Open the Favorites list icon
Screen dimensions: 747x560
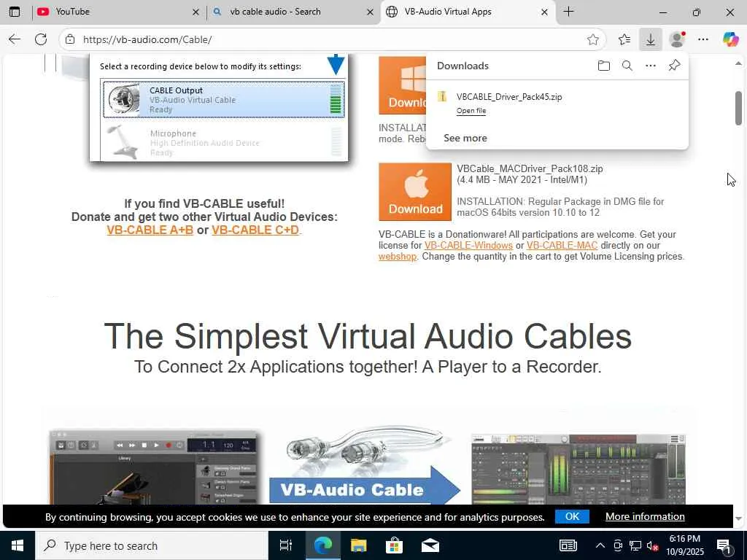coord(624,39)
